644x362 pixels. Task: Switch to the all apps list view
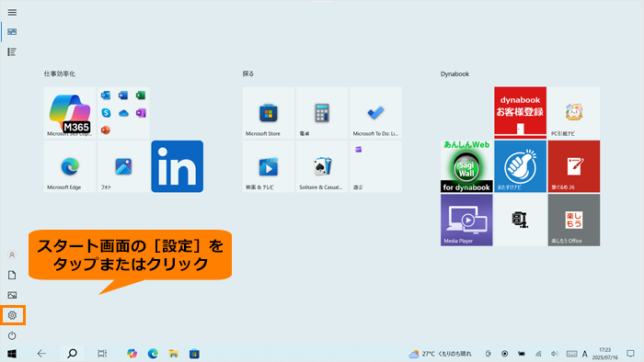(12, 51)
